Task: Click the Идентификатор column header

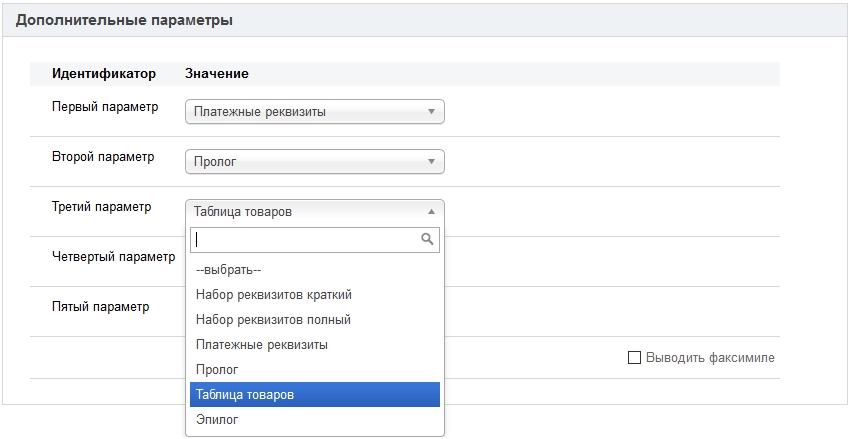Action: pos(104,74)
